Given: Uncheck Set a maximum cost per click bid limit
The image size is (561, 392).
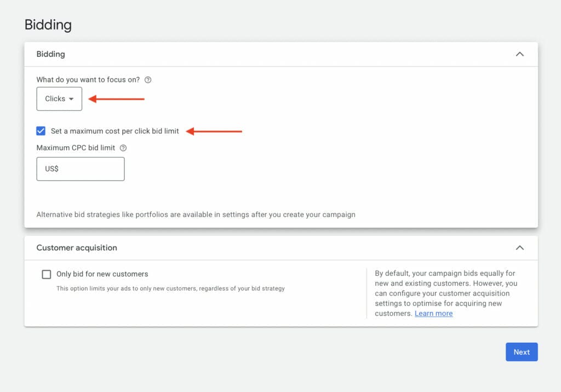Looking at the screenshot, I should click(x=41, y=131).
